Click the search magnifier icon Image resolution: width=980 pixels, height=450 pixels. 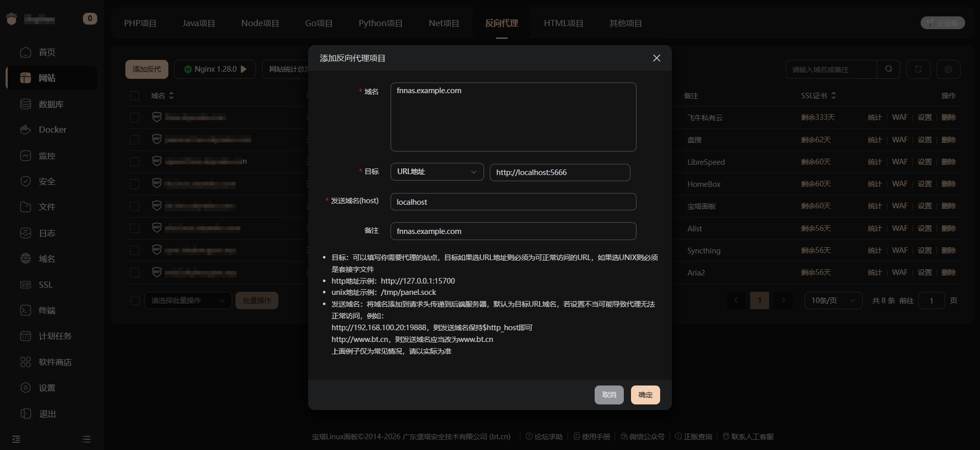(x=888, y=69)
